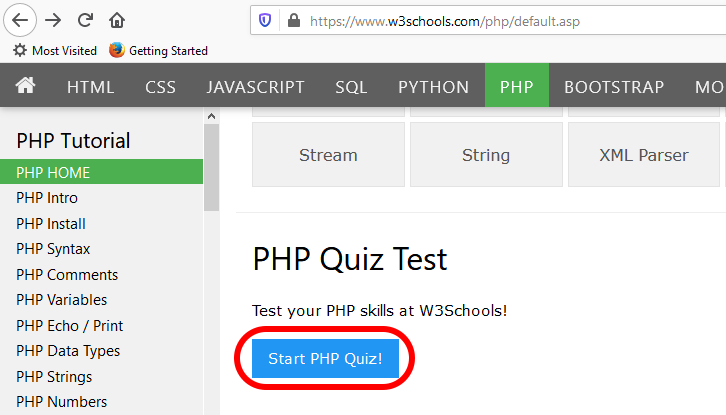This screenshot has width=726, height=415.
Task: Switch to the JAVASCRIPT tutorial tab
Action: click(255, 87)
